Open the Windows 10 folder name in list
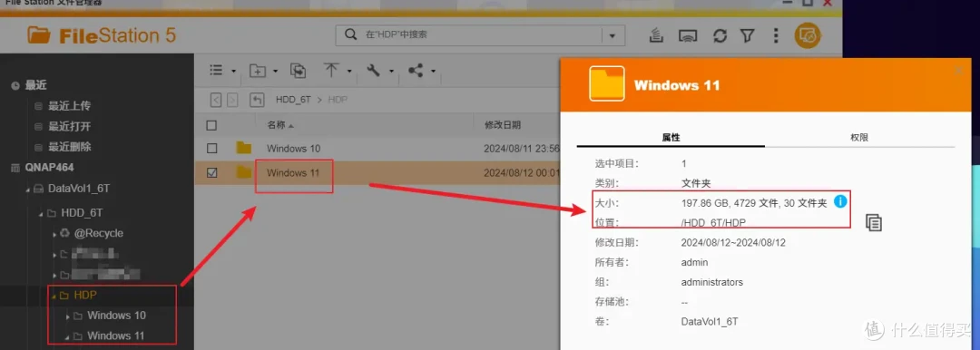 (x=293, y=149)
